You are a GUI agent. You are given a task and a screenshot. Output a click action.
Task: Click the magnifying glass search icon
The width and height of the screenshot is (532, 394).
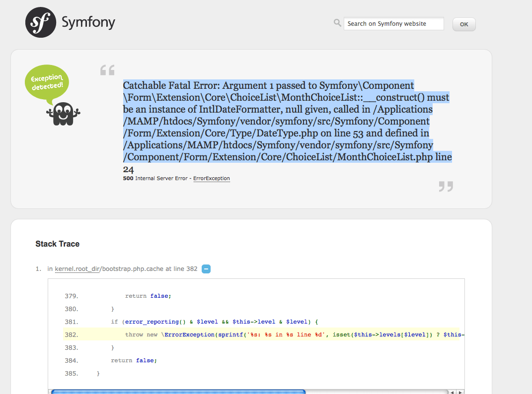tap(337, 23)
